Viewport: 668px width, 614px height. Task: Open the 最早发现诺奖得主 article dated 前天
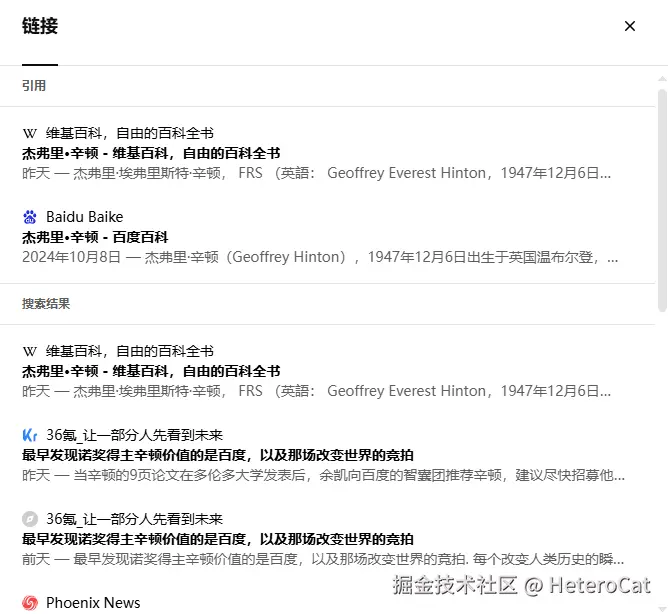pyautogui.click(x=218, y=539)
